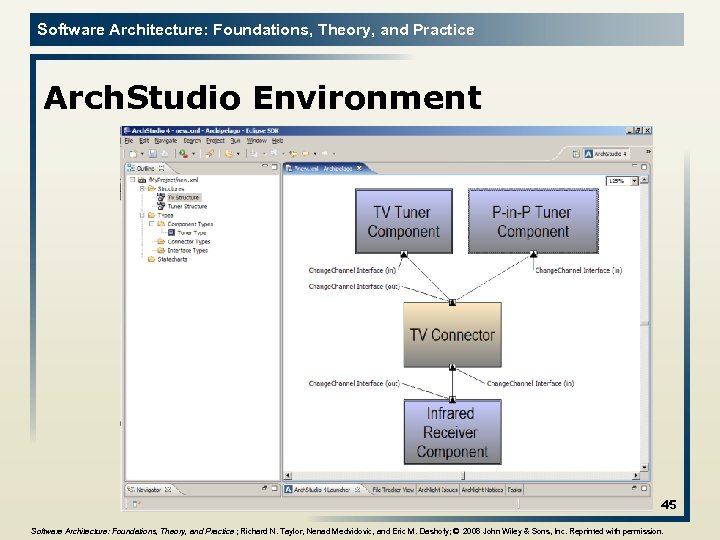Select the Infrared Receiver Component box

tap(452, 432)
